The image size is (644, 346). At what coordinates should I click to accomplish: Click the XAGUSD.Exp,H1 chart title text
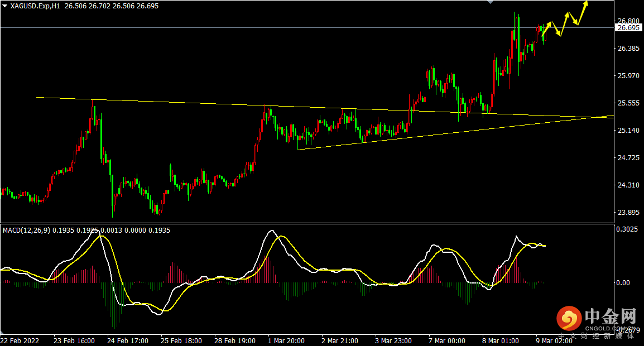[x=36, y=6]
